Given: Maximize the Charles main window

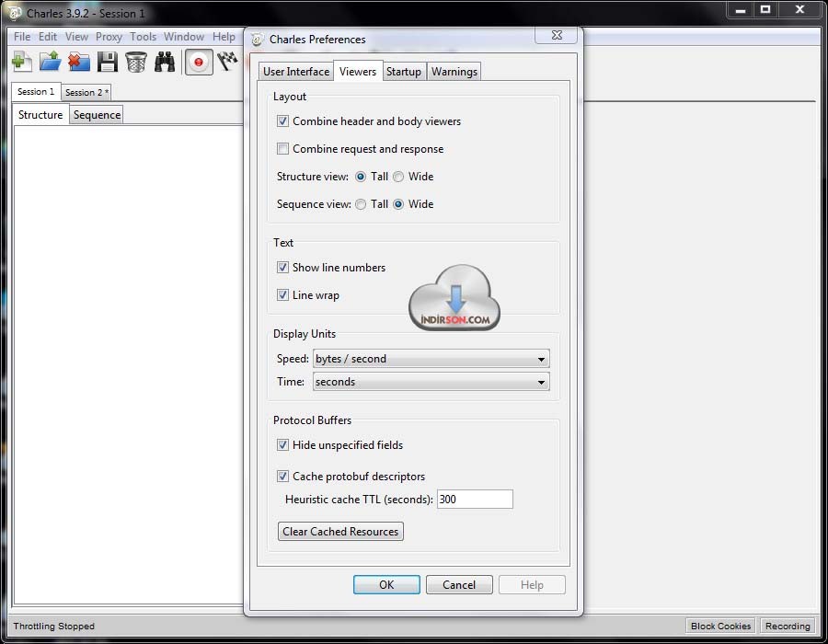Looking at the screenshot, I should coord(765,10).
